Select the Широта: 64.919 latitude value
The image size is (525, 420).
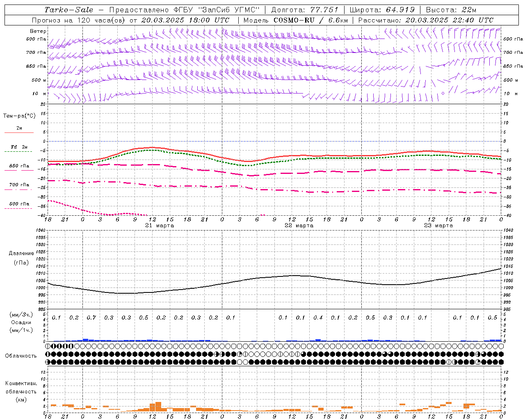pyautogui.click(x=382, y=10)
